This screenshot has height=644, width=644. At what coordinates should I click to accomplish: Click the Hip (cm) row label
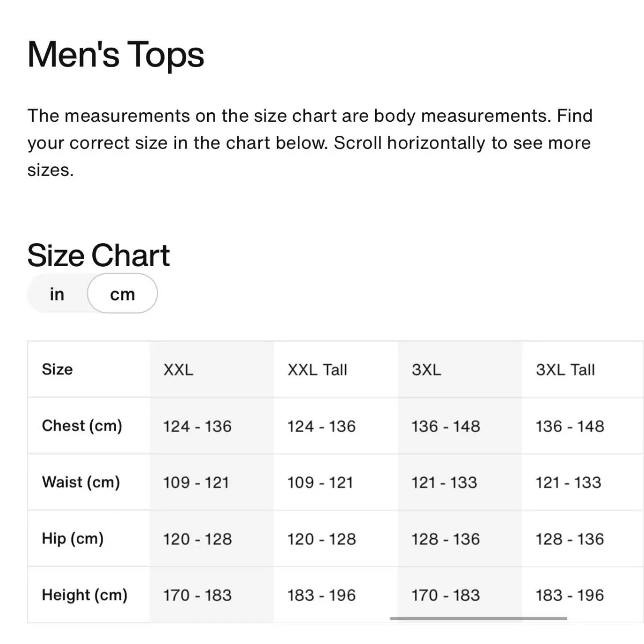click(73, 538)
